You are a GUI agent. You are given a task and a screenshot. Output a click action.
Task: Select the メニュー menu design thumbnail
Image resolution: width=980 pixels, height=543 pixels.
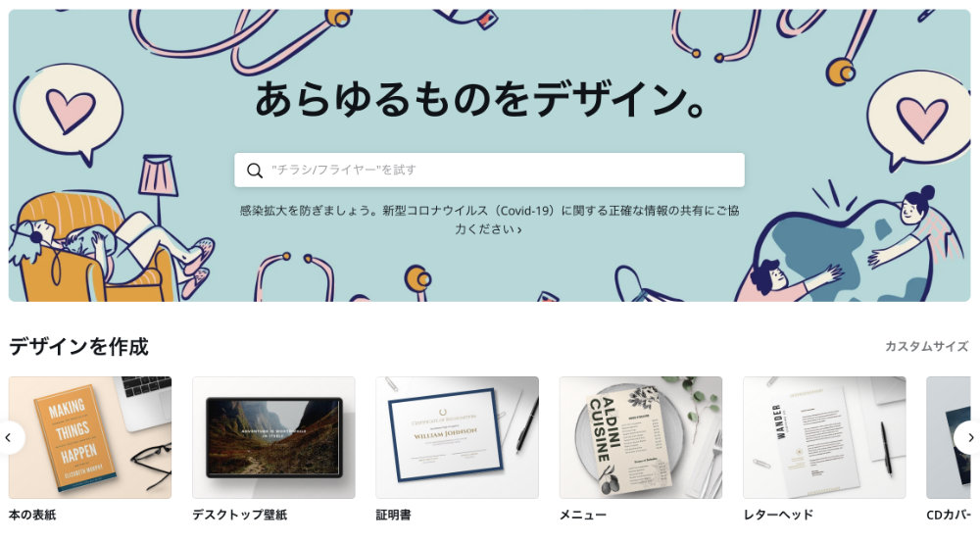641,437
